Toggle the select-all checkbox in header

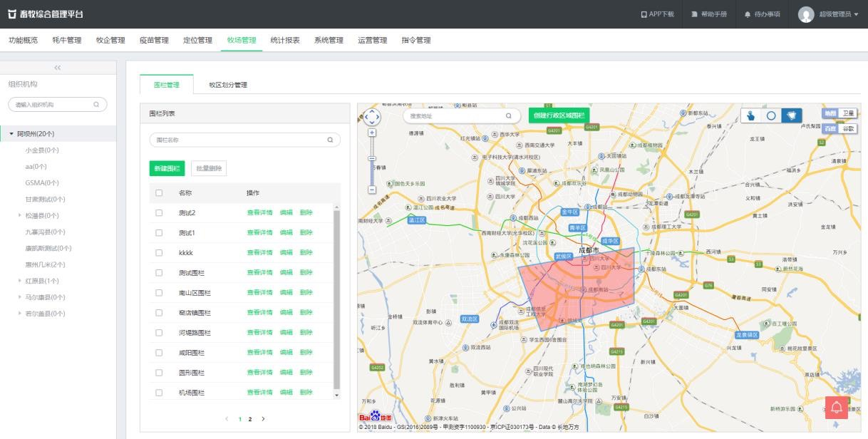(x=159, y=193)
